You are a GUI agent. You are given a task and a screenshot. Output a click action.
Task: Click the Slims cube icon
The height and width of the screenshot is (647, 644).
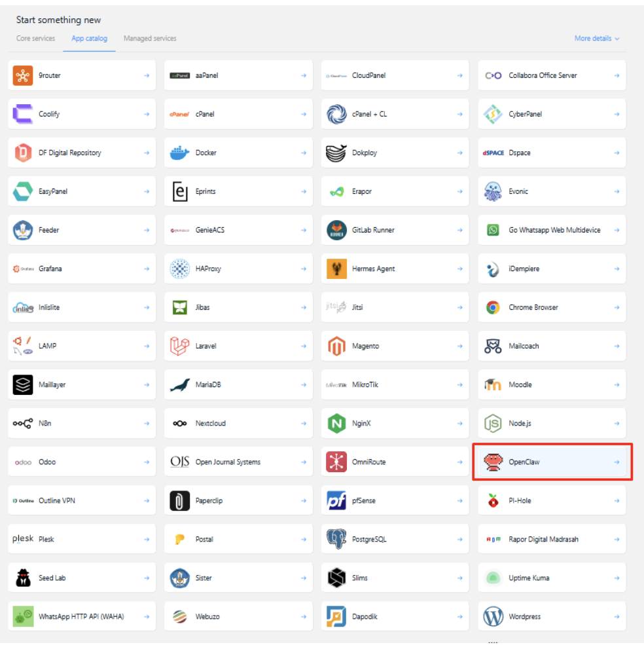coord(336,578)
